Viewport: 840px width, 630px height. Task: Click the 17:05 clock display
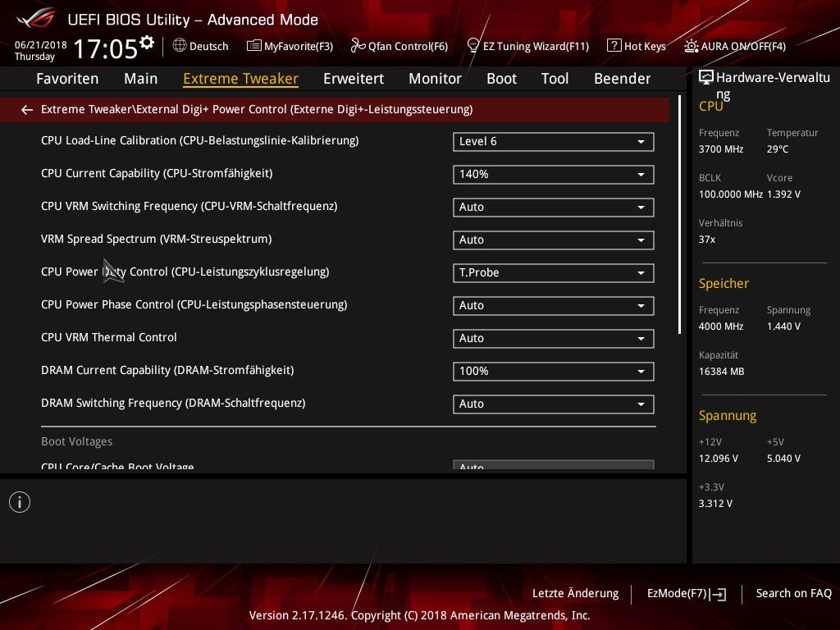click(x=106, y=48)
